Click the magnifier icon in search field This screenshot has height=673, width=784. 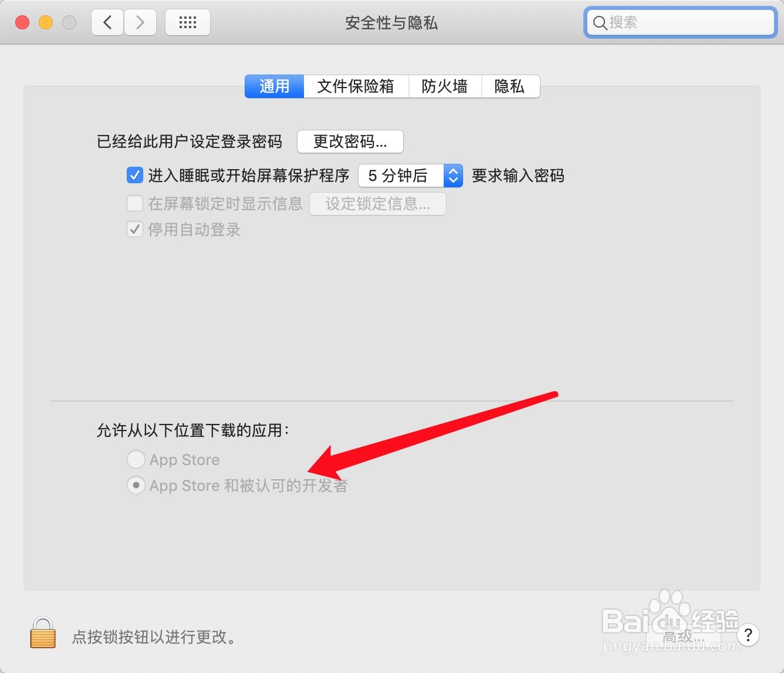pos(600,23)
